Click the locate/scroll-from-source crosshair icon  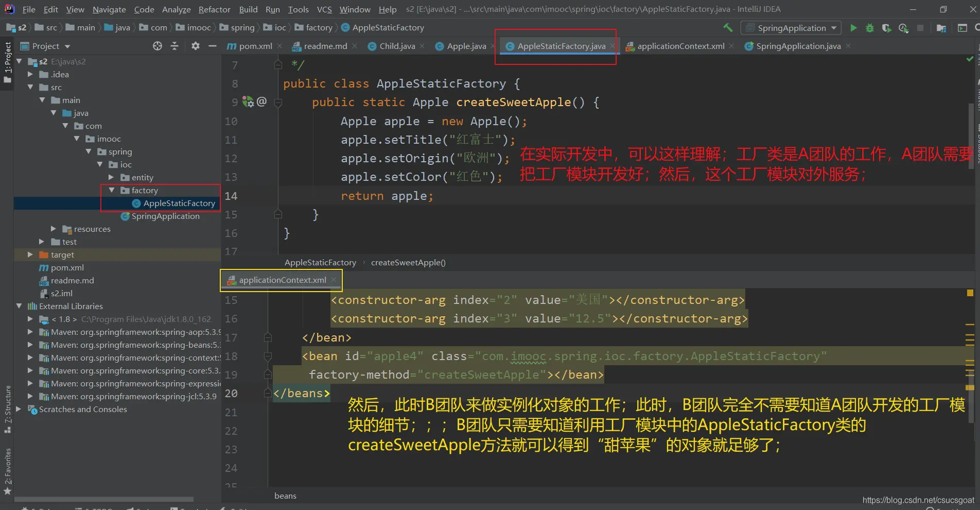point(157,46)
